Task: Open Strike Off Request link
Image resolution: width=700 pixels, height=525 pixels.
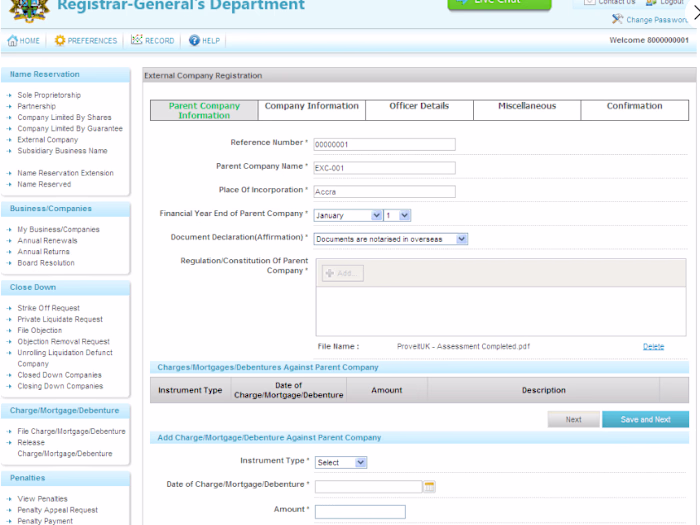Action: coord(49,308)
